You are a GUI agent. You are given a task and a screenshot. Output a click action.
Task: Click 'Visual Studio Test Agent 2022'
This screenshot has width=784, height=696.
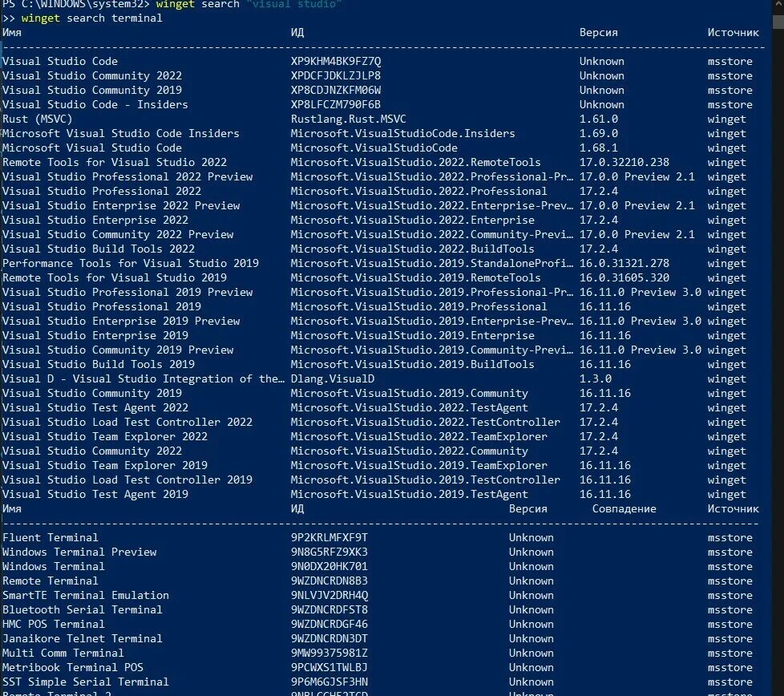(95, 408)
